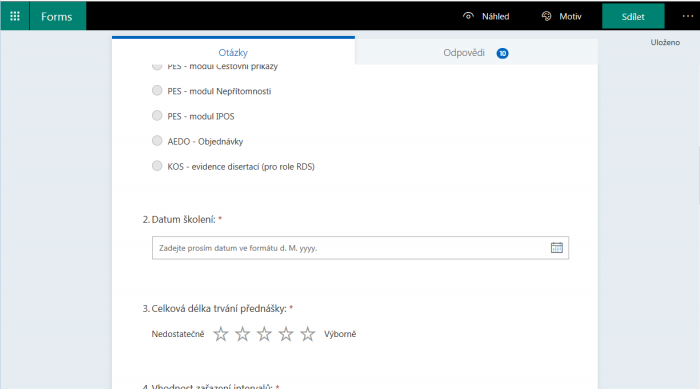Click the 'AEDO - Objednávky' option label
Screen dimensions: 700x389
[x=205, y=142]
